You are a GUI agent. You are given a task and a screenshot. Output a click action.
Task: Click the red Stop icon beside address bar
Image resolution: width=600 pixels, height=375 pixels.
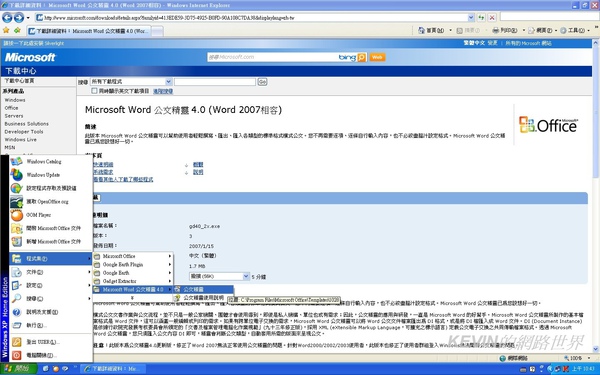[492, 18]
